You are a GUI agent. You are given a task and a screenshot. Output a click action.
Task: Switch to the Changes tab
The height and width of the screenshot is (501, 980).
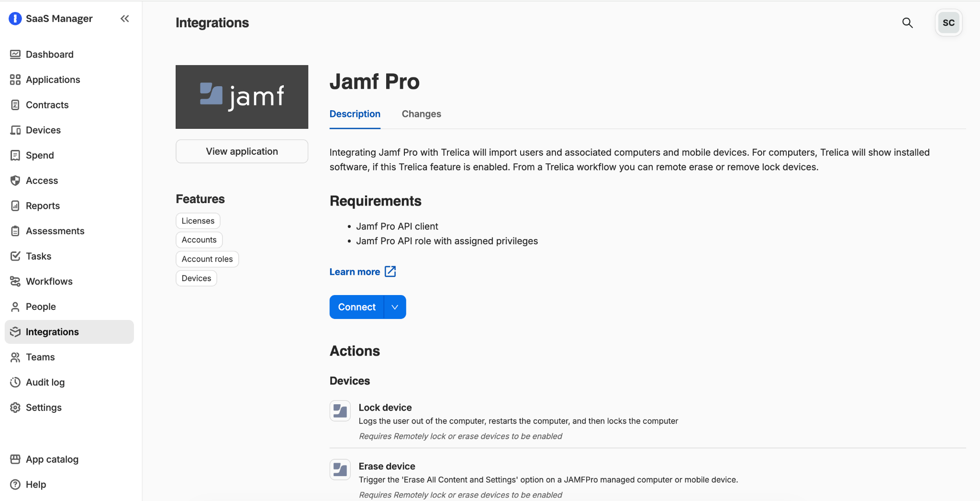click(421, 114)
